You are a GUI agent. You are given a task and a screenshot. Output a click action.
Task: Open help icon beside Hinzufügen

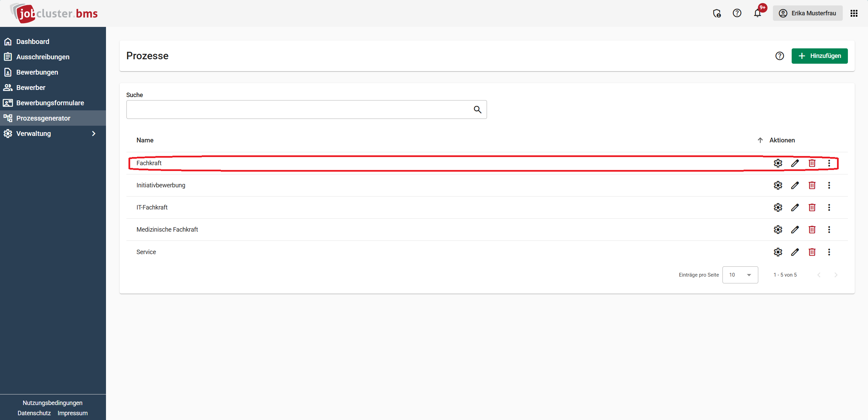coord(779,56)
